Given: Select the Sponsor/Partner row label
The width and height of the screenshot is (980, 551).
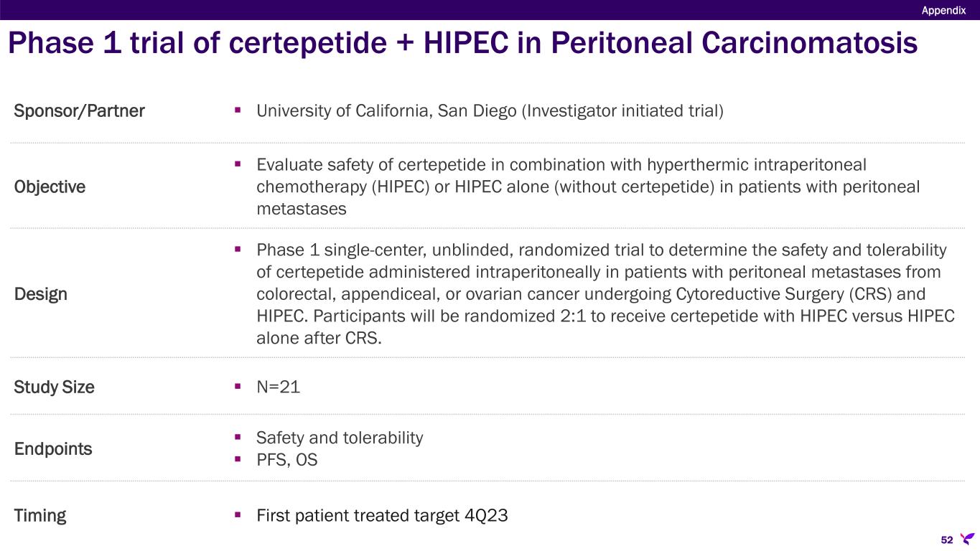Looking at the screenshot, I should pos(79,111).
